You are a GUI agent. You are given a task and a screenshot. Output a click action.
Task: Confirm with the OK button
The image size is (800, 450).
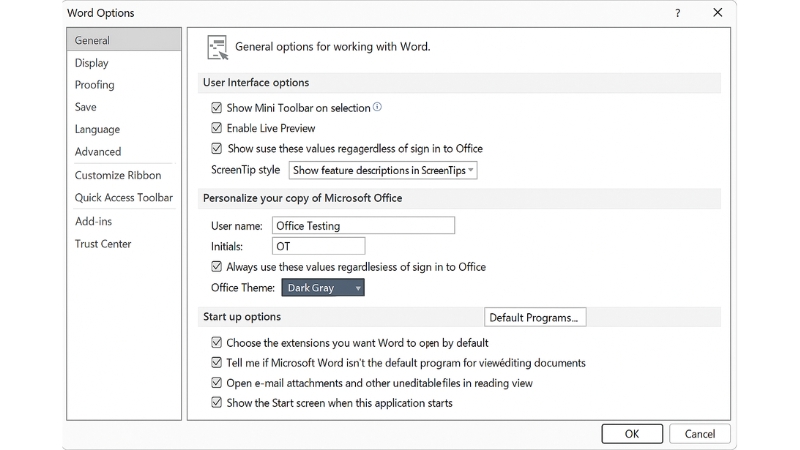click(x=632, y=434)
